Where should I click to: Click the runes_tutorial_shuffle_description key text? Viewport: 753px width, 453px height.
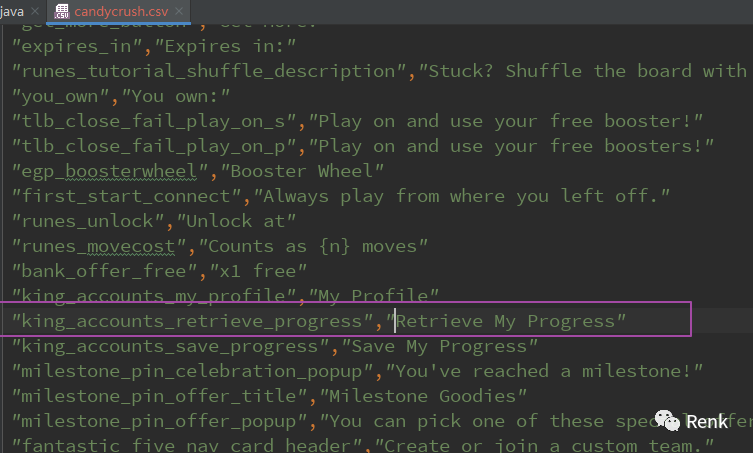pyautogui.click(x=209, y=72)
